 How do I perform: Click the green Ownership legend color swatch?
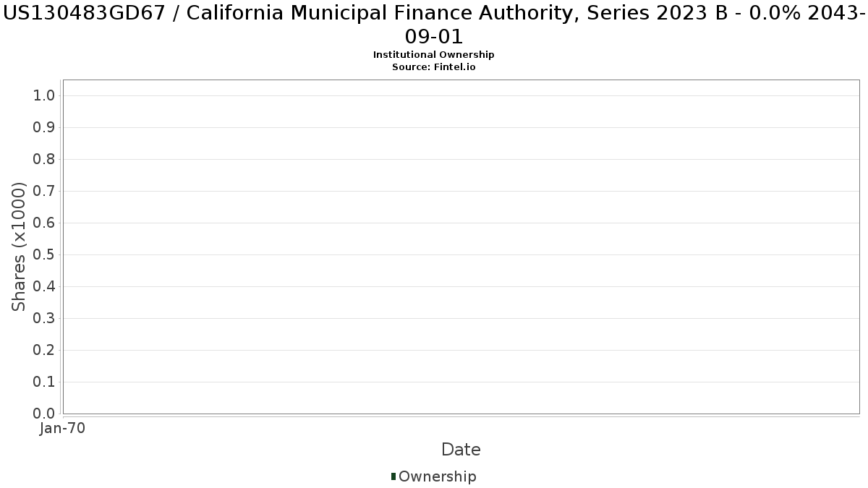[x=393, y=476]
